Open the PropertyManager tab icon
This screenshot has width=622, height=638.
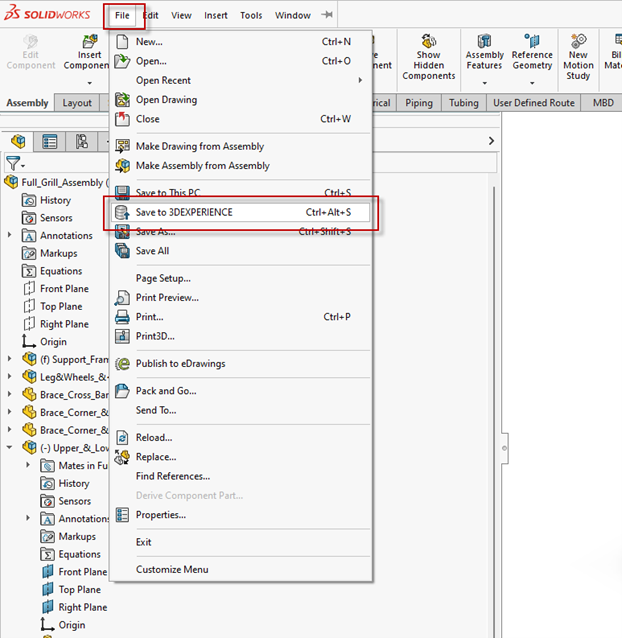[50, 142]
